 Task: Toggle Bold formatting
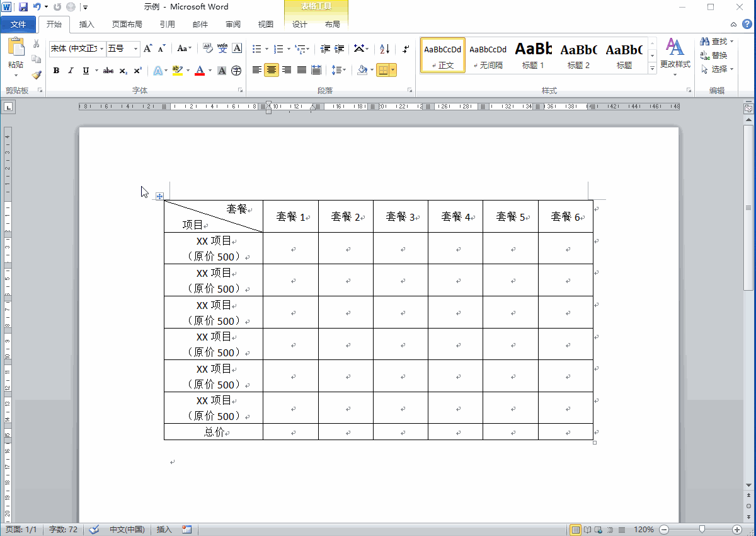56,71
